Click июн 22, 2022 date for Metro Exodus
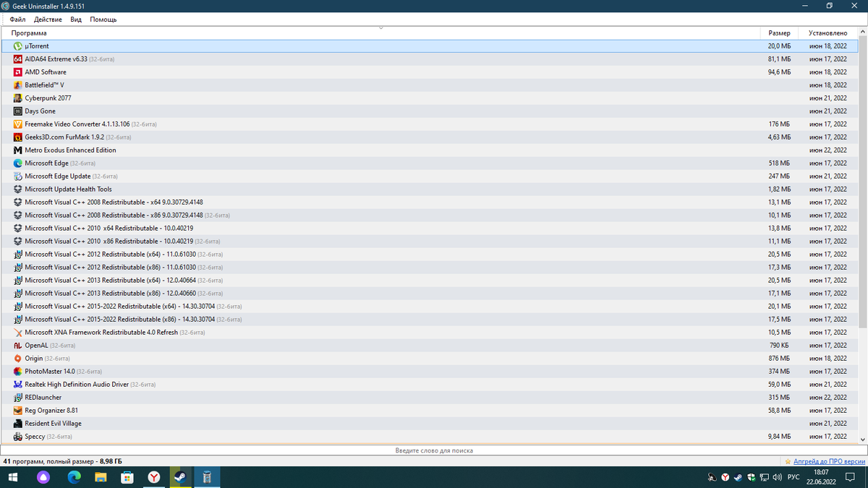This screenshot has width=868, height=488. 828,150
